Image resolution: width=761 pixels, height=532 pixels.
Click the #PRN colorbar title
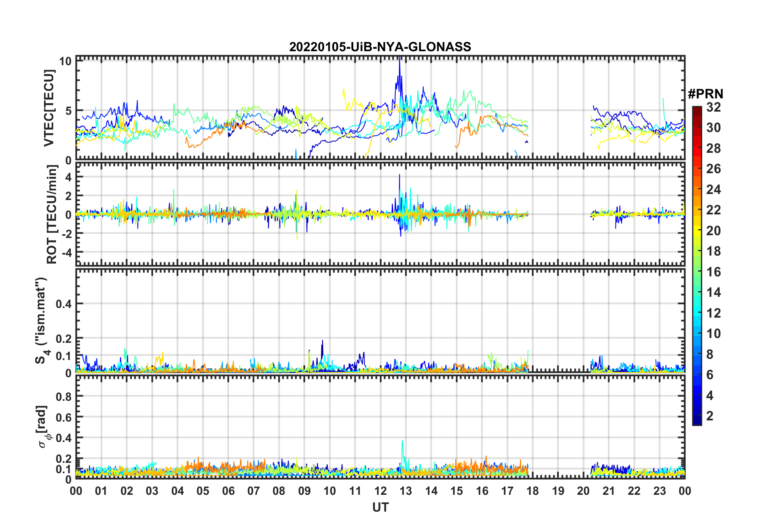click(705, 94)
